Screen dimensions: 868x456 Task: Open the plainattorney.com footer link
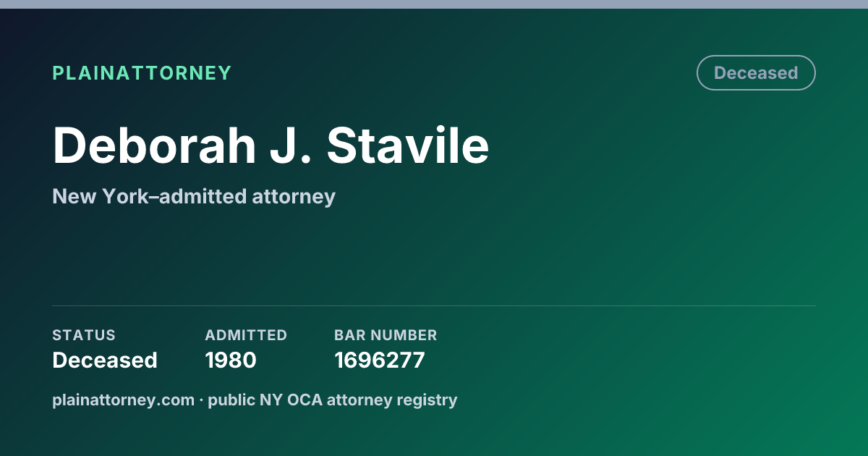[x=124, y=400]
